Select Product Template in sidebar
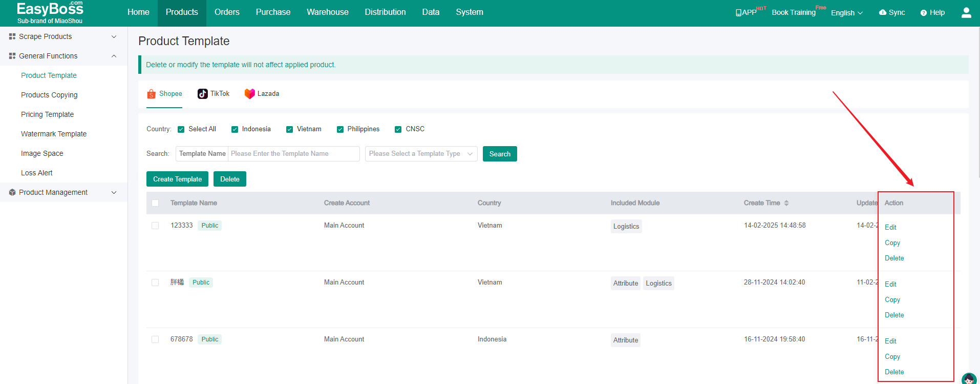This screenshot has width=980, height=384. tap(49, 75)
